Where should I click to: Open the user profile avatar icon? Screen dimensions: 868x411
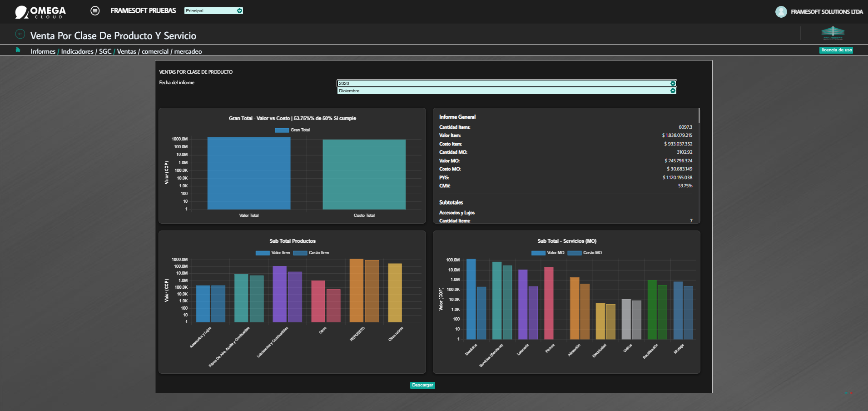coord(781,12)
